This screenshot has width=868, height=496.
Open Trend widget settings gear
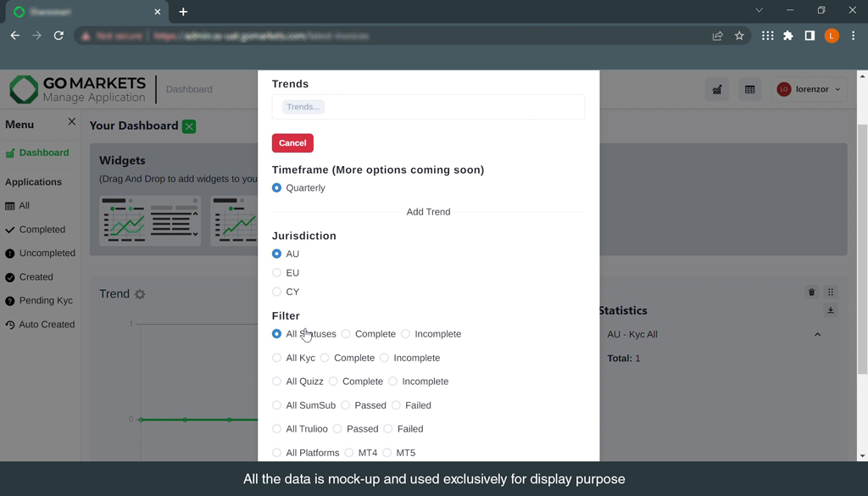(x=140, y=294)
